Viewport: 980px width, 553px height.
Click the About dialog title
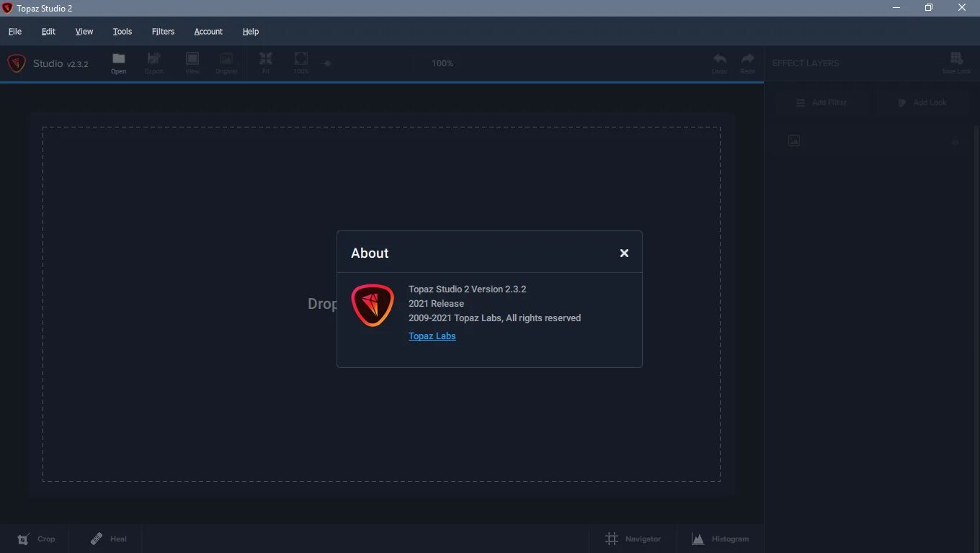[370, 253]
